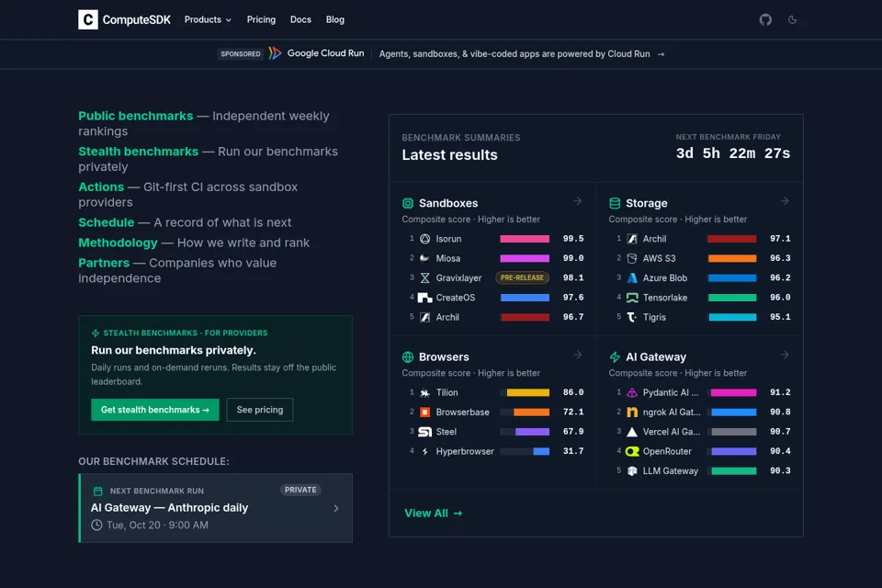Click the Miosa provider icon
Image resolution: width=882 pixels, height=588 pixels.
(425, 258)
